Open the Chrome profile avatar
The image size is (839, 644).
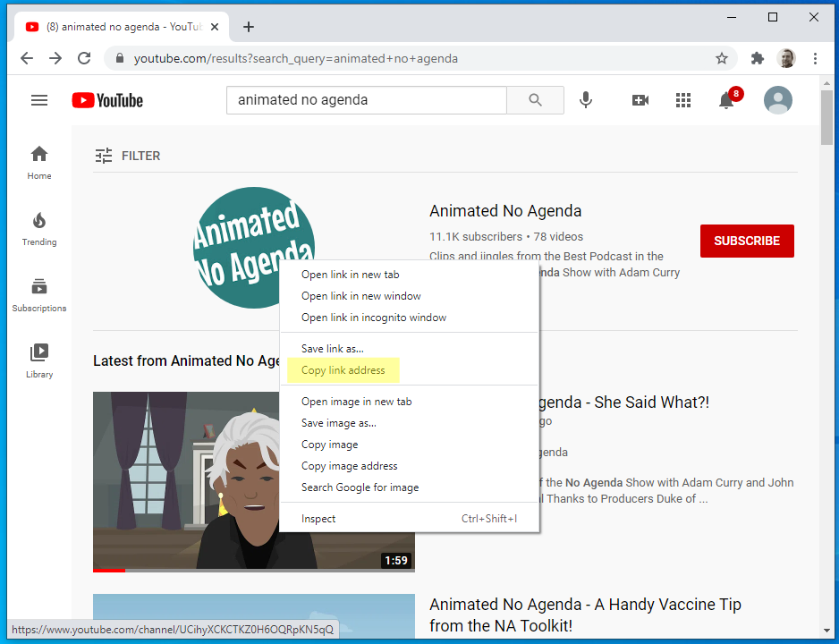point(786,58)
